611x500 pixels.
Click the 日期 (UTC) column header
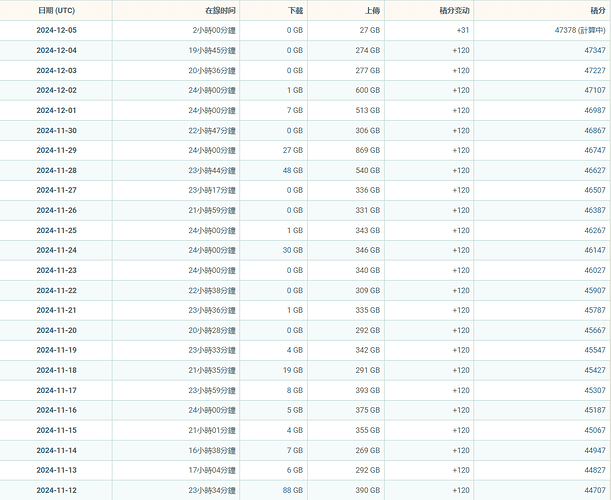[x=56, y=11]
